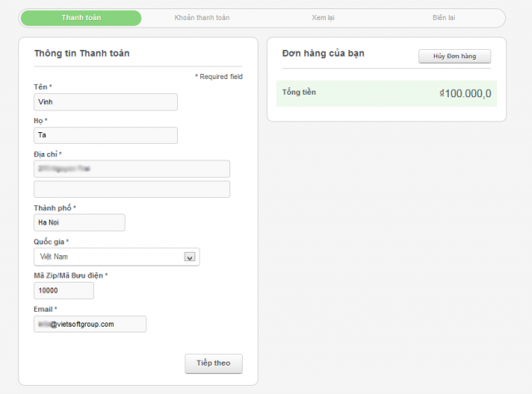Image resolution: width=532 pixels, height=394 pixels.
Task: Focus the Email address input field
Action: tap(90, 324)
